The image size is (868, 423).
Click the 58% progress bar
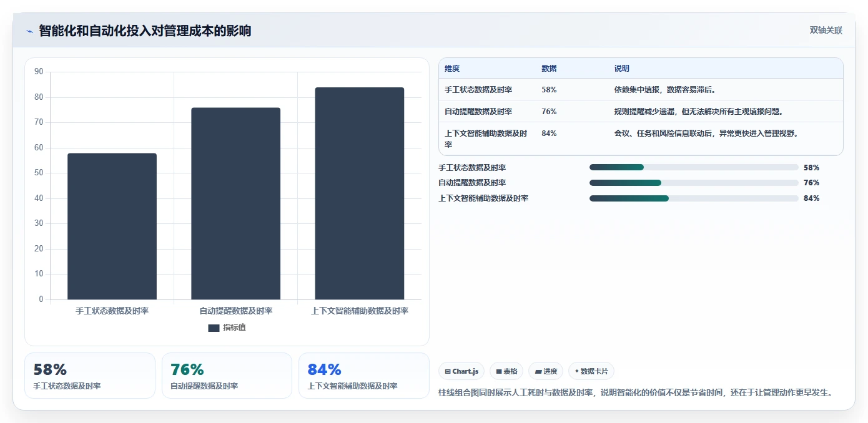click(694, 168)
